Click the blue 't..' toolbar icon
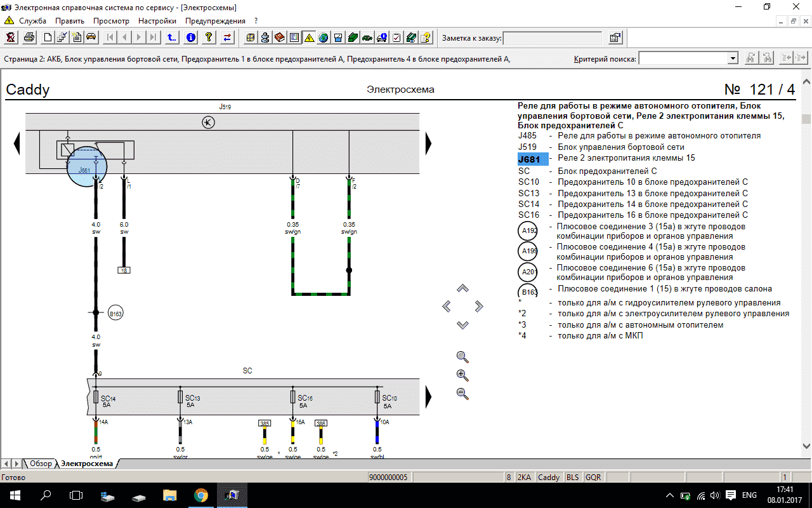 pyautogui.click(x=172, y=37)
